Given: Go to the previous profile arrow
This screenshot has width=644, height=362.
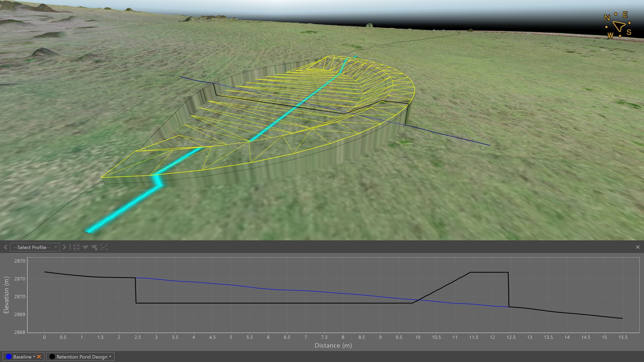Looking at the screenshot, I should 5,247.
